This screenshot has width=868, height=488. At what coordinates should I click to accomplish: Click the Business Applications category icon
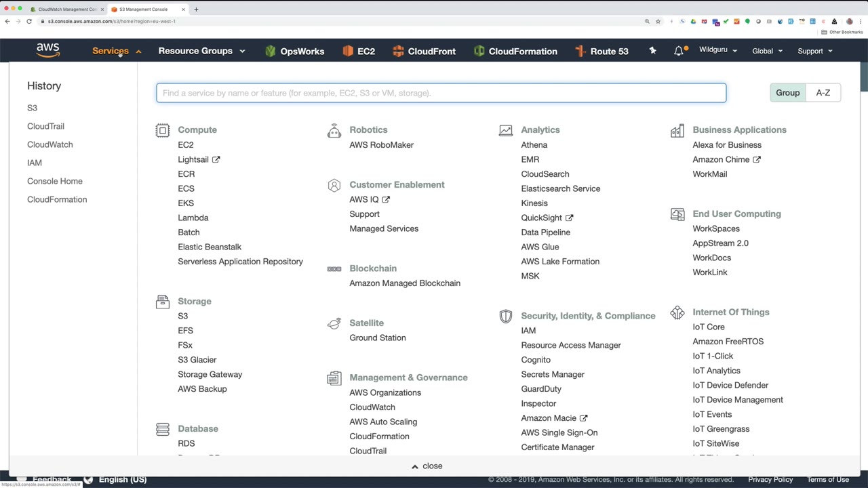(677, 130)
